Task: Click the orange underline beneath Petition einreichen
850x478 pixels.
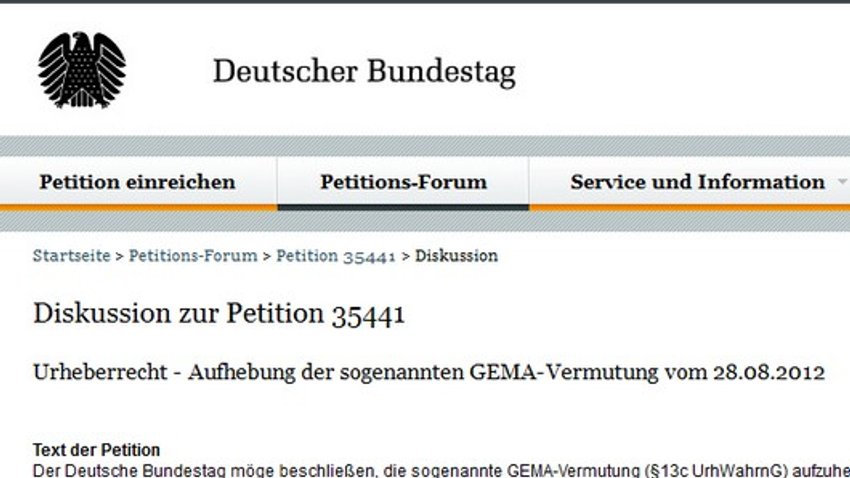Action: pos(138,208)
